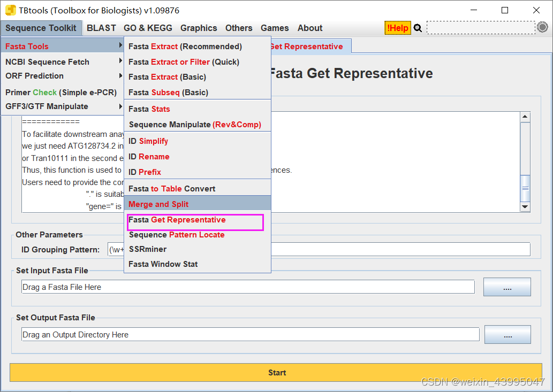Switch to the Get Representative tab
Image resolution: width=553 pixels, height=392 pixels.
(x=310, y=47)
